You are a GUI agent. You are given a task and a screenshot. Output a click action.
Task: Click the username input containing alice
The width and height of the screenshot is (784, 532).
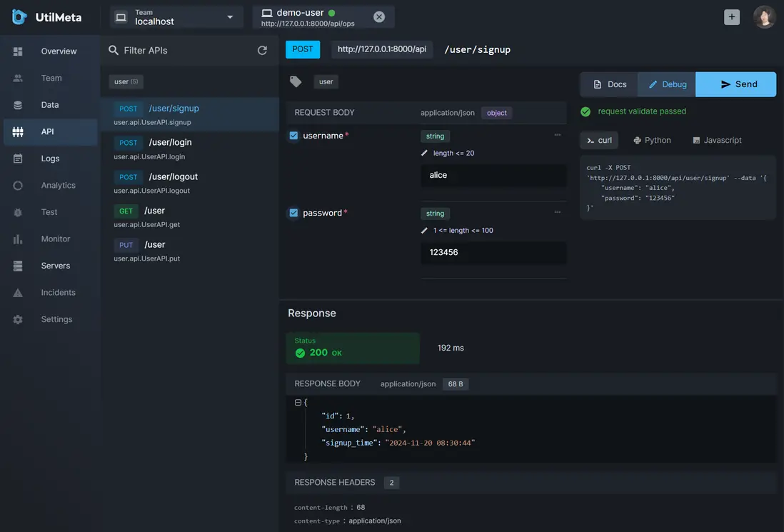point(493,175)
